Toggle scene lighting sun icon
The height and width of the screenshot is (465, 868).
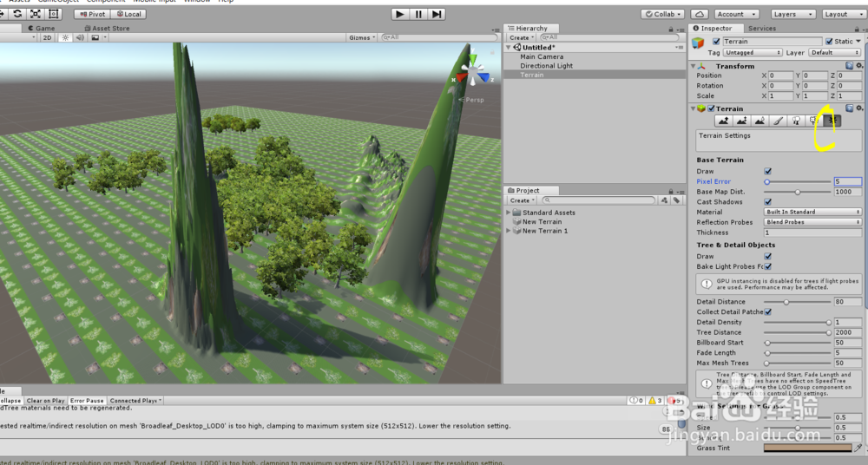[65, 37]
